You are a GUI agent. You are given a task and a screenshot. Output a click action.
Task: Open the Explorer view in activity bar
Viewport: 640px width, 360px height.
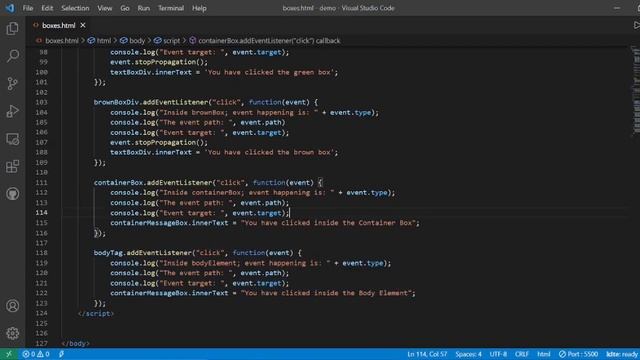coord(13,29)
